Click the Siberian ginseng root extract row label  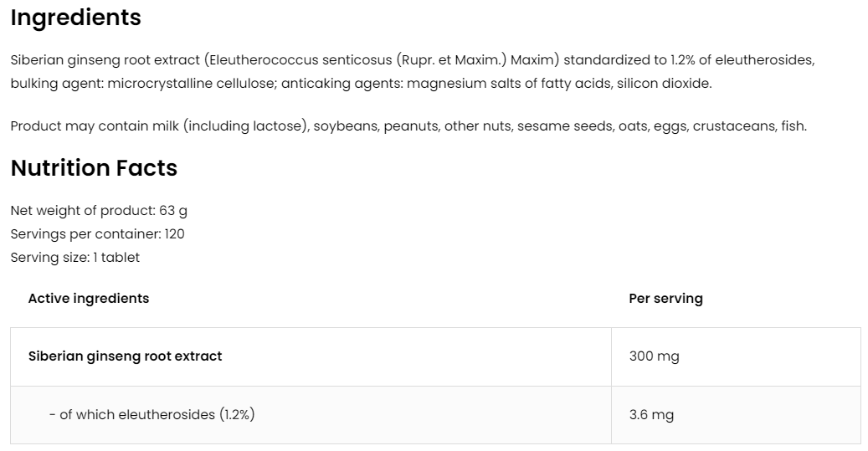point(125,356)
